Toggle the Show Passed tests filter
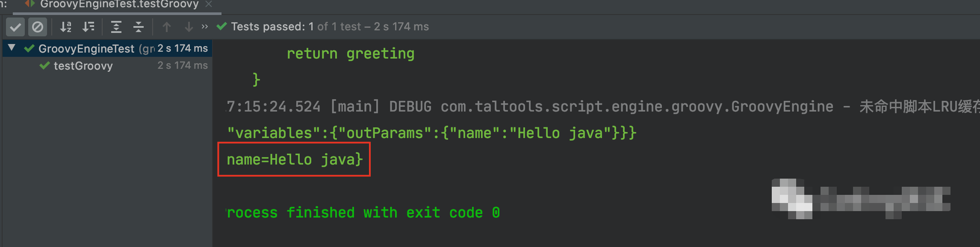The image size is (980, 247). click(x=15, y=26)
